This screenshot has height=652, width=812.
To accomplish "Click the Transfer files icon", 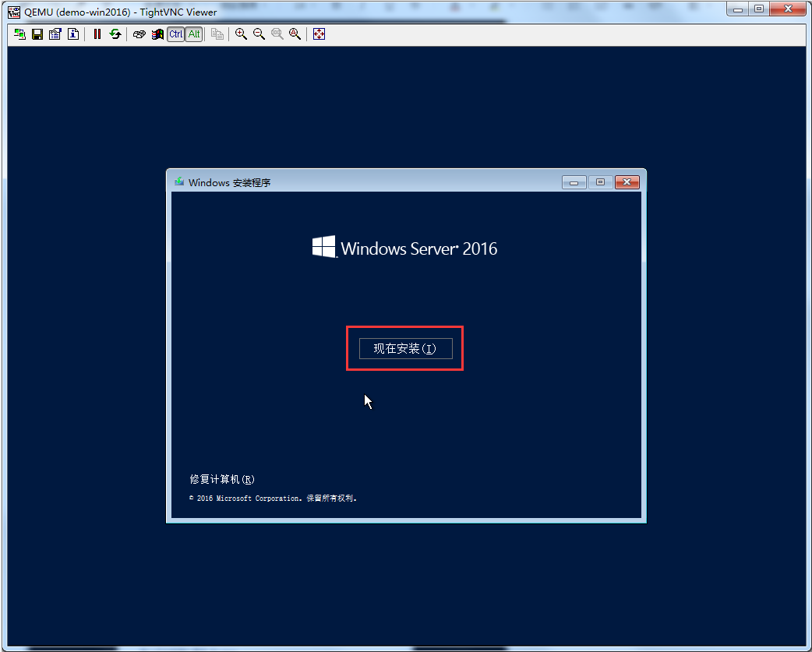I will pos(217,34).
